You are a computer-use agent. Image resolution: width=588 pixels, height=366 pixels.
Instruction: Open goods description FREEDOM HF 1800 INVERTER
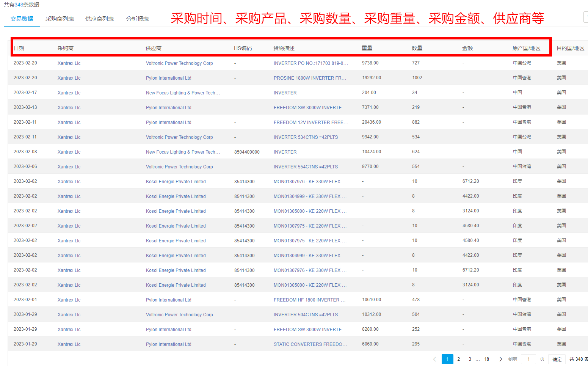coord(309,300)
